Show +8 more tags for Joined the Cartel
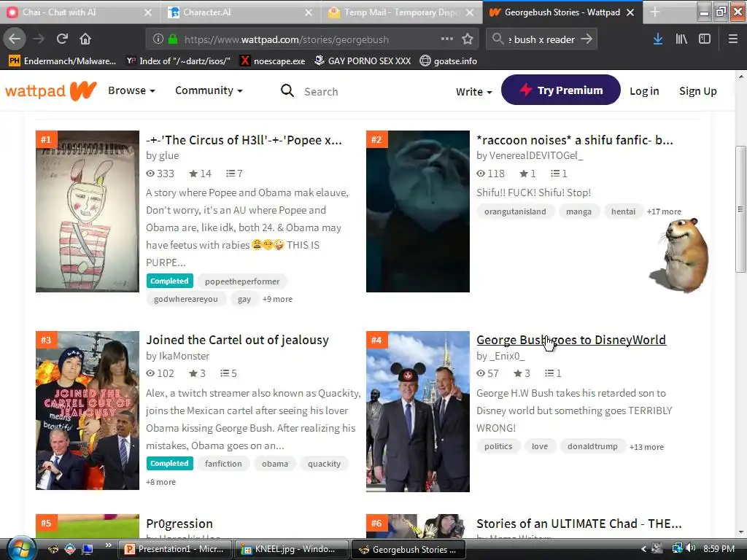 tap(160, 482)
